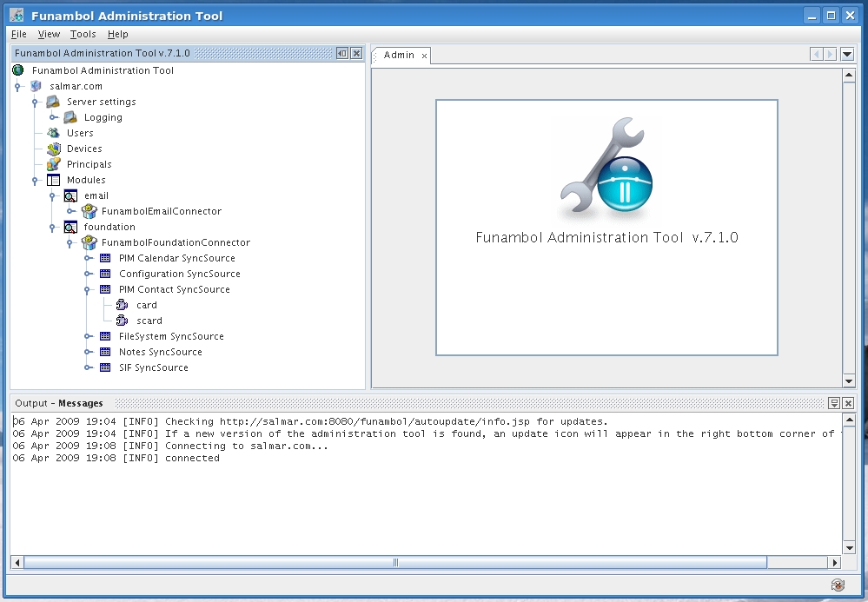This screenshot has width=868, height=602.
Task: Collapse the PIM Contact SyncSource node
Action: [88, 290]
